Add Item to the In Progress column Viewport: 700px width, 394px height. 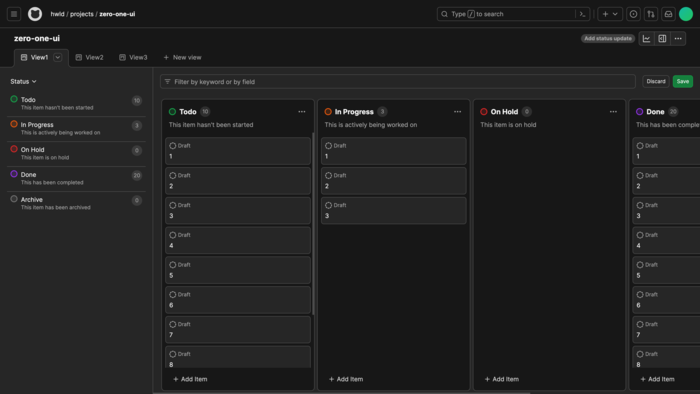346,379
